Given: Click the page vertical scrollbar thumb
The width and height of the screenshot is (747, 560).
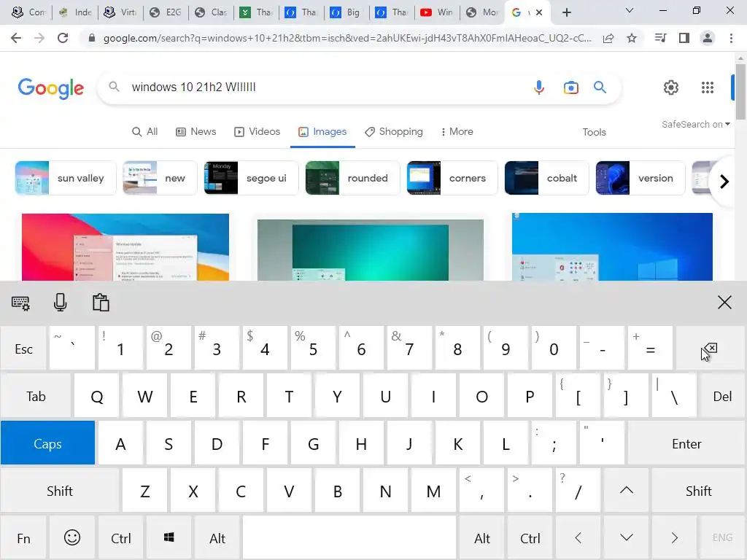Looking at the screenshot, I should (740, 91).
